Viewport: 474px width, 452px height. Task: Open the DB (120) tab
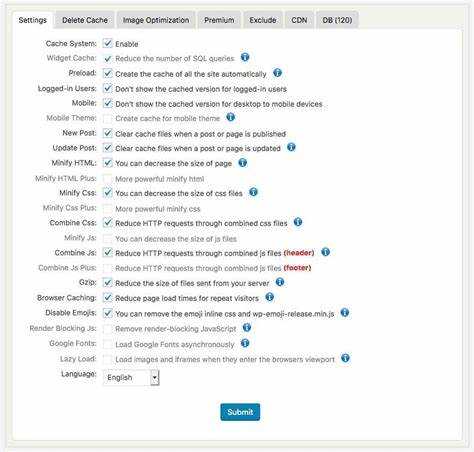click(337, 20)
